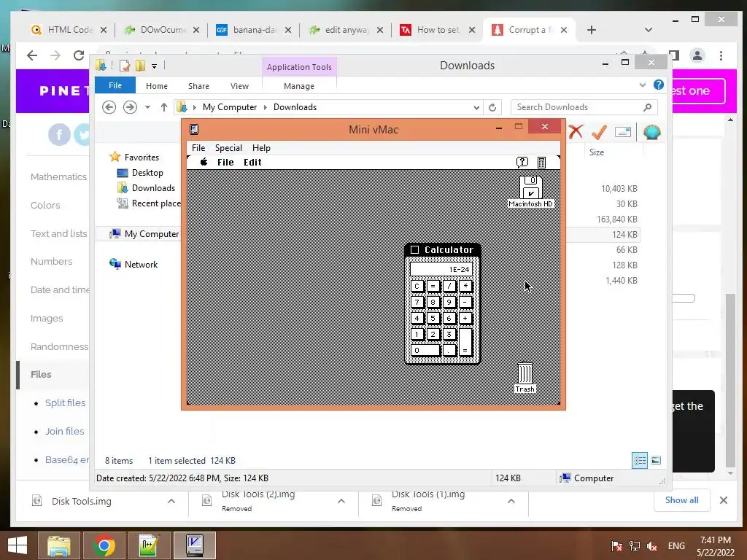Image resolution: width=747 pixels, height=560 pixels.
Task: Switch to the Home ribbon tab
Action: pos(157,86)
